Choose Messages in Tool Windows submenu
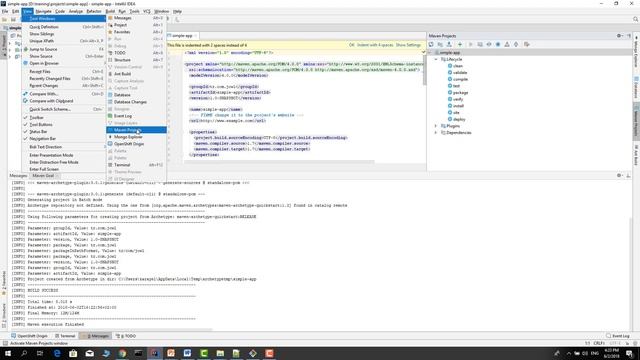 coord(136,18)
